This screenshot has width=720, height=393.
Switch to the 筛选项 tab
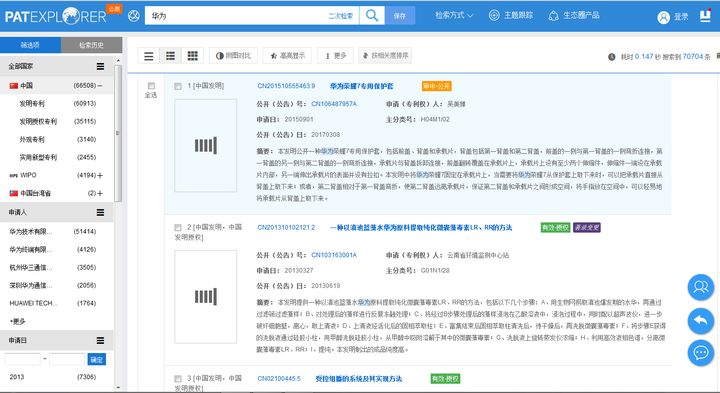pyautogui.click(x=30, y=45)
